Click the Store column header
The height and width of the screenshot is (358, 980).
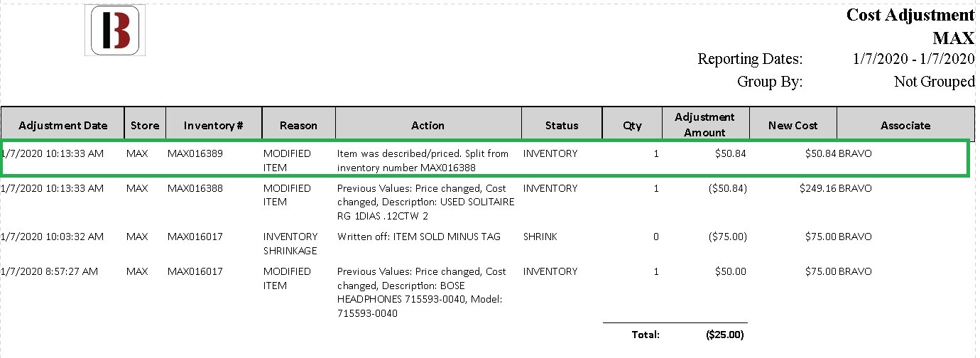pyautogui.click(x=145, y=125)
